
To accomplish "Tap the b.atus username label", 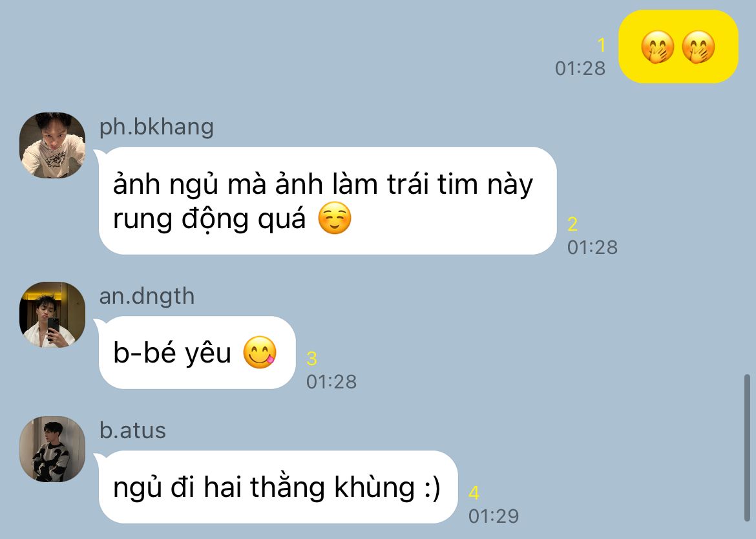I will click(132, 430).
